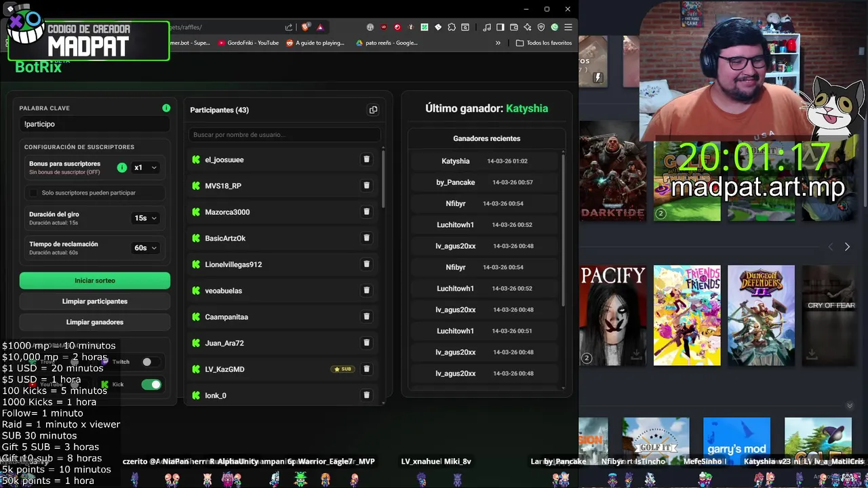Viewport: 868px width, 488px height.
Task: Open the Leo AI sparkle icon
Action: [528, 27]
